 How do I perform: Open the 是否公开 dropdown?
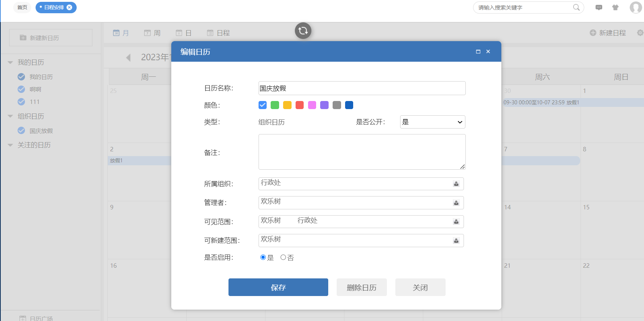tap(432, 122)
